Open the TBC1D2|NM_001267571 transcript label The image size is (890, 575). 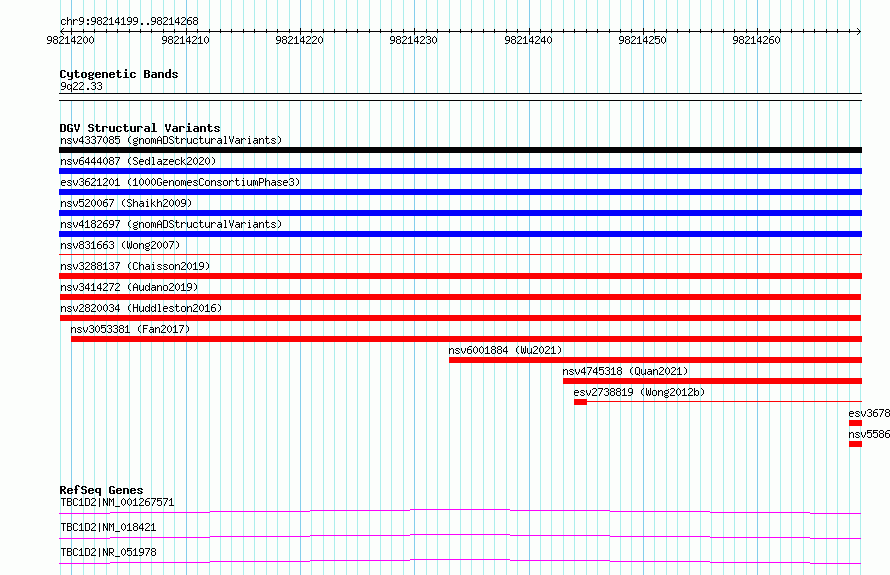click(117, 502)
